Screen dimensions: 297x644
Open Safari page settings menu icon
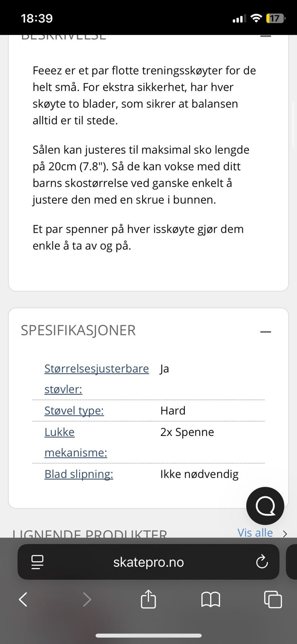37,562
